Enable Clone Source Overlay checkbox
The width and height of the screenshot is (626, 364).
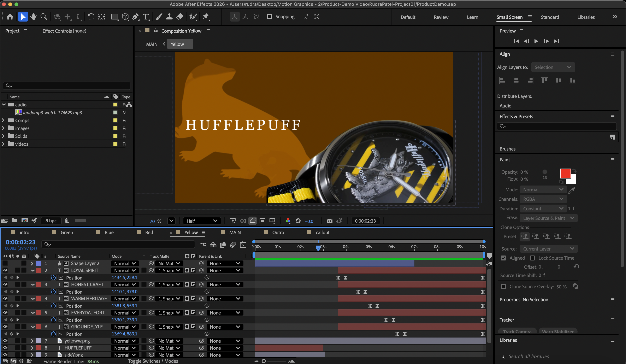503,287
